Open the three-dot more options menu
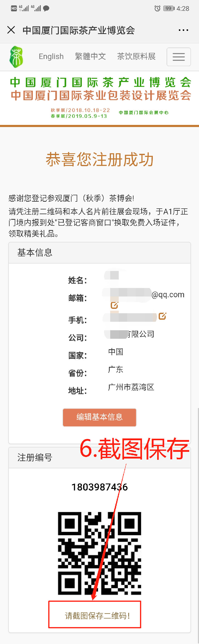The image size is (199, 644). coord(183,30)
